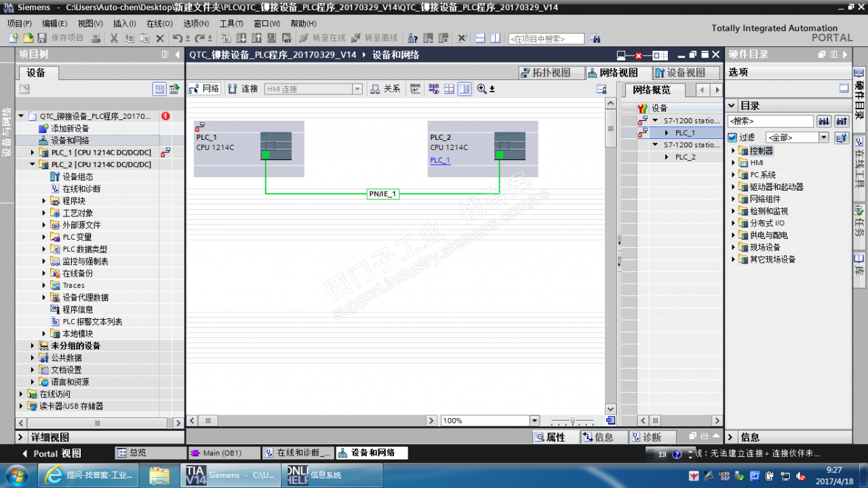Toggle 连接 connections mode button
Image resolution: width=868 pixels, height=488 pixels.
243,89
